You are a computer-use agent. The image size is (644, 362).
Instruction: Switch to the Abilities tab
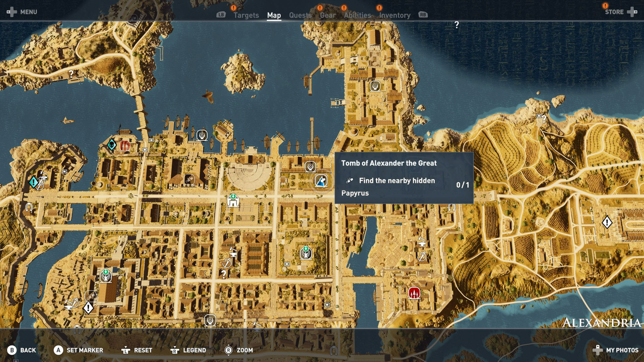(357, 15)
